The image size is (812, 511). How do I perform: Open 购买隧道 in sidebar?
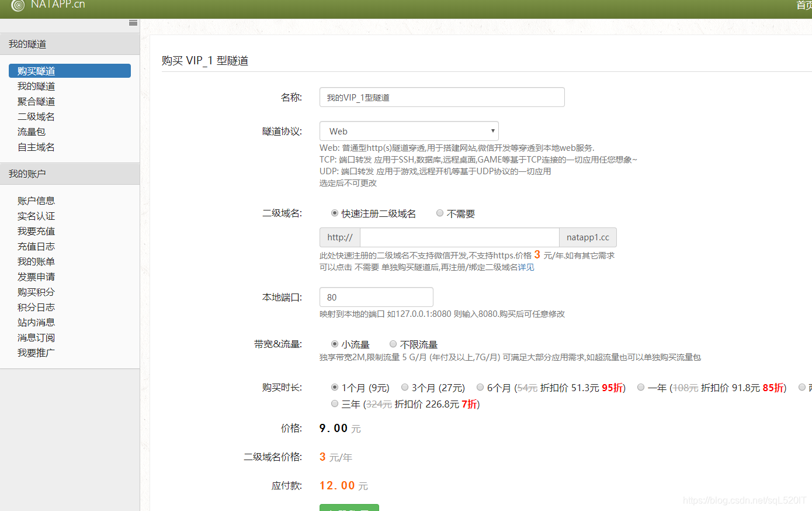(x=70, y=71)
